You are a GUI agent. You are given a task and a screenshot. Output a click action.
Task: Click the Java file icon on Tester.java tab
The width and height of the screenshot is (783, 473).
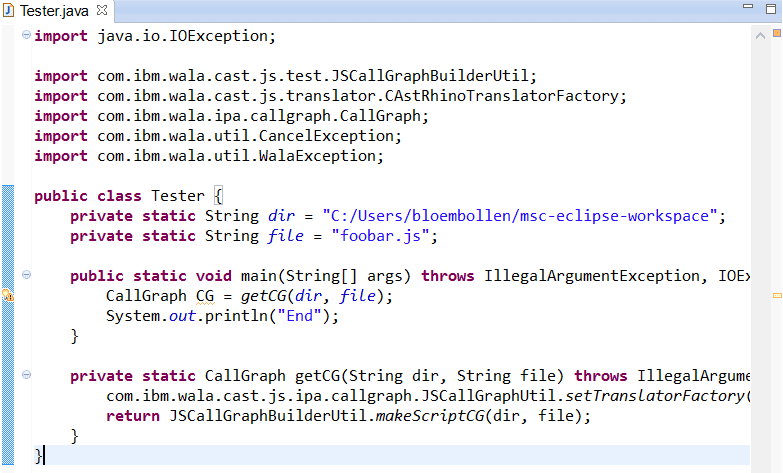10,11
